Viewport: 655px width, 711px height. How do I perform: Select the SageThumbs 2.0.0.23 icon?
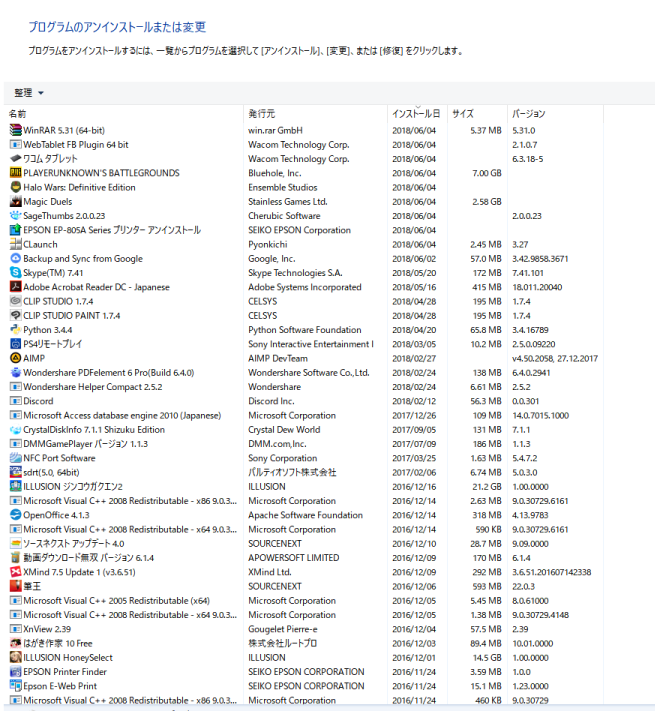(x=16, y=216)
